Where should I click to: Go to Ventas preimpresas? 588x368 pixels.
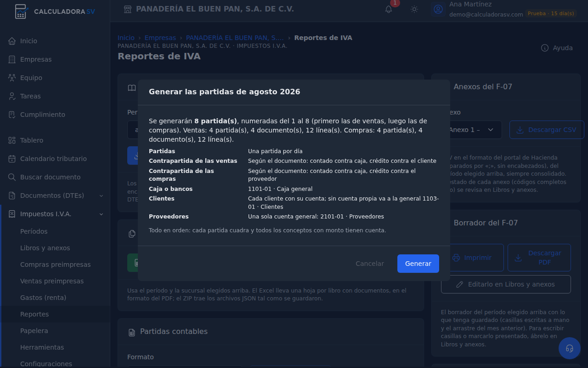click(52, 281)
